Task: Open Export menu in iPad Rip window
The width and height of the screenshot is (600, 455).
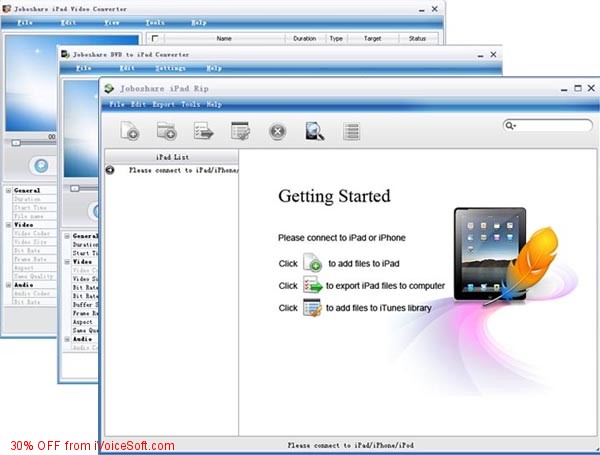Action: [x=163, y=104]
